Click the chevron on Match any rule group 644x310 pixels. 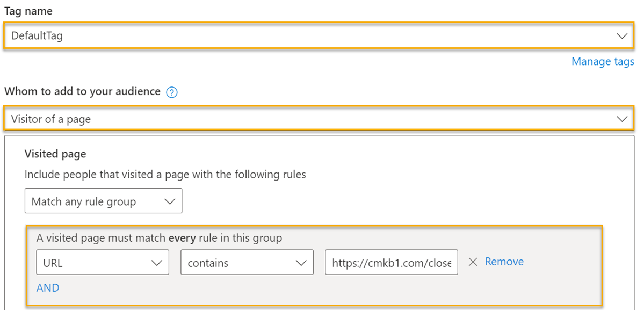170,202
